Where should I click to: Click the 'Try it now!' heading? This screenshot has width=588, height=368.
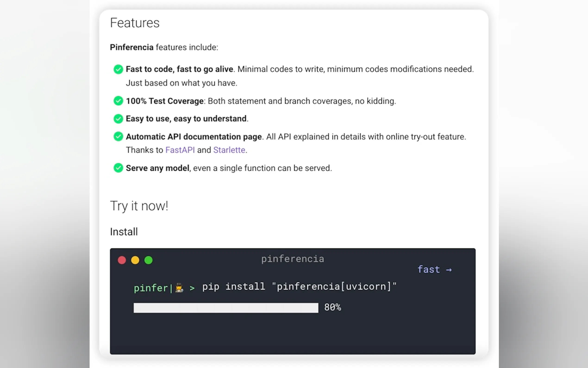click(x=139, y=206)
